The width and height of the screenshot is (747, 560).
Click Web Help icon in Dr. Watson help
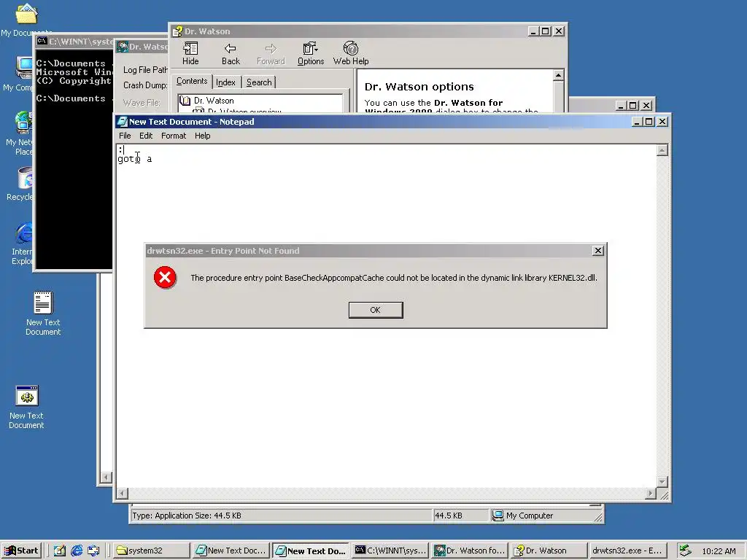351,53
